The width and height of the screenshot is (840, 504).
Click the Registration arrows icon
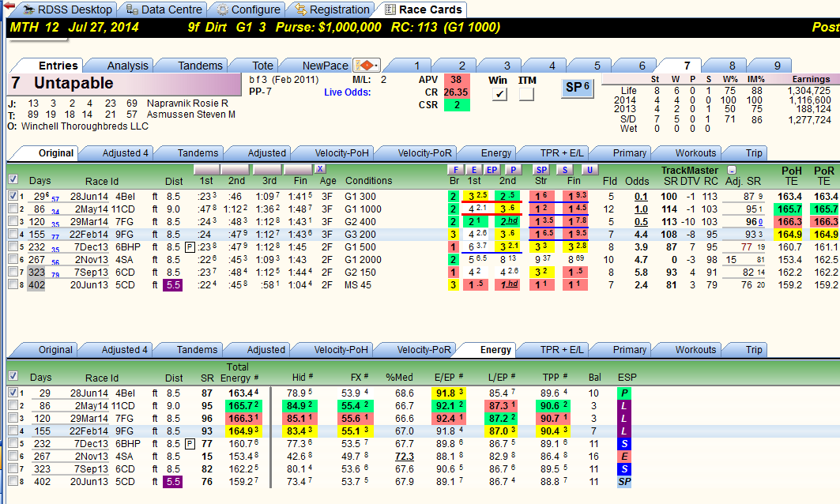point(301,9)
